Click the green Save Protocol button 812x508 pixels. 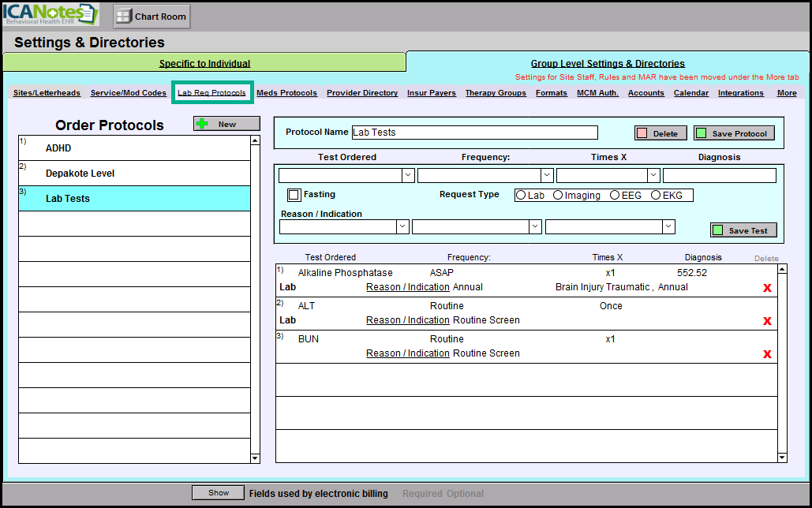pyautogui.click(x=734, y=133)
